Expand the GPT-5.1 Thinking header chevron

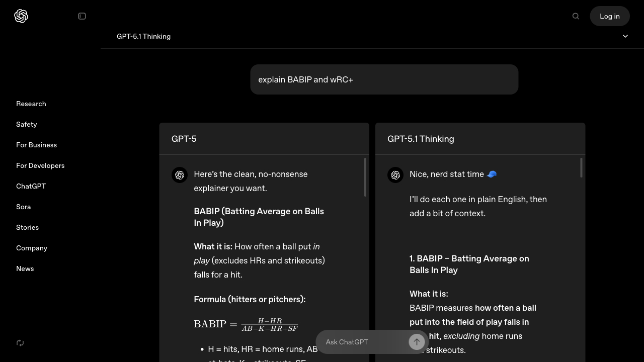tap(625, 36)
